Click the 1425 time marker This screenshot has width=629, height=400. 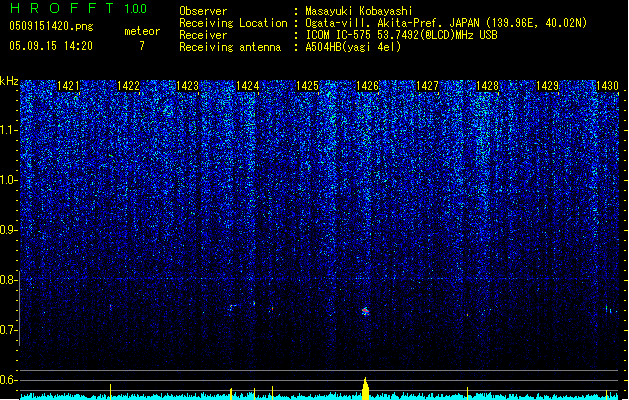(x=307, y=86)
